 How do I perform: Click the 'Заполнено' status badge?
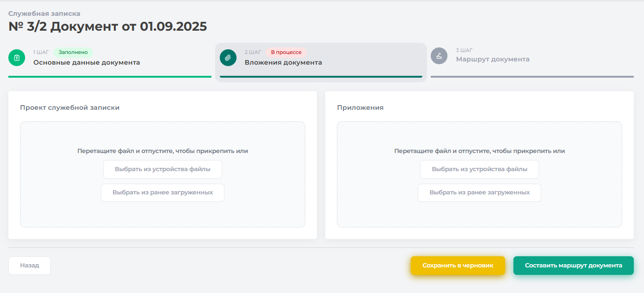pos(73,52)
